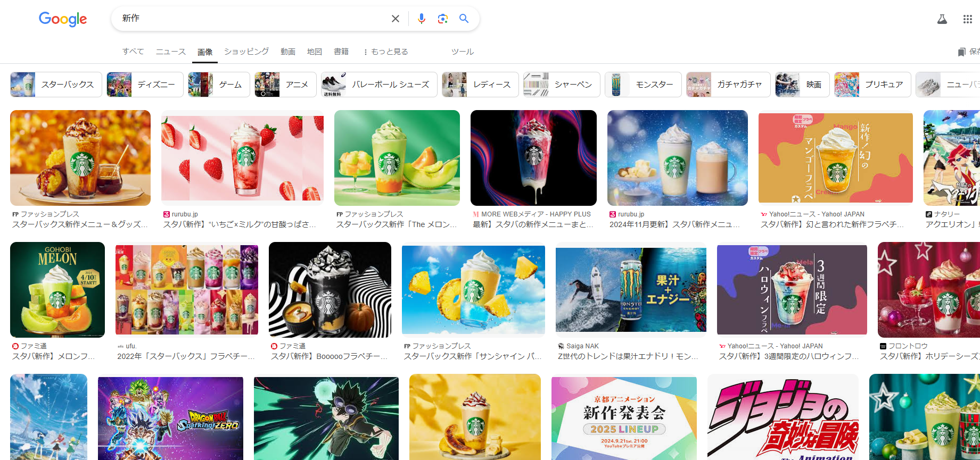Image resolution: width=980 pixels, height=460 pixels.
Task: Filter by スターバックス chip
Action: 56,85
